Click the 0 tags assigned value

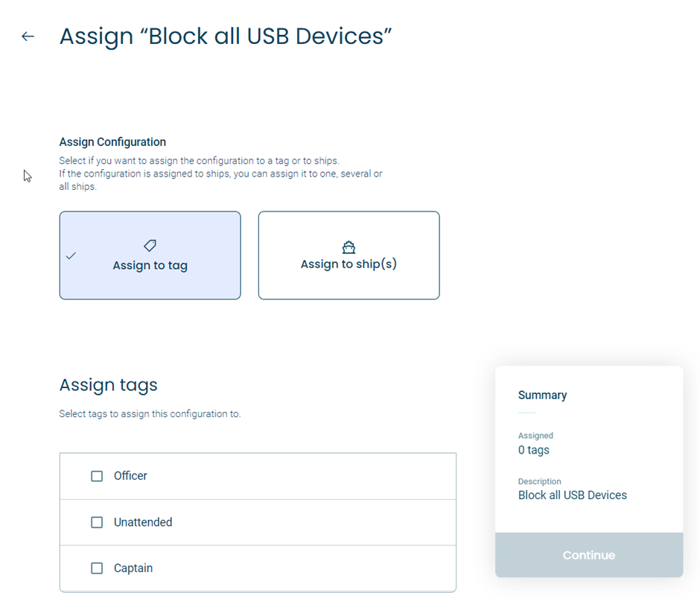click(x=533, y=450)
